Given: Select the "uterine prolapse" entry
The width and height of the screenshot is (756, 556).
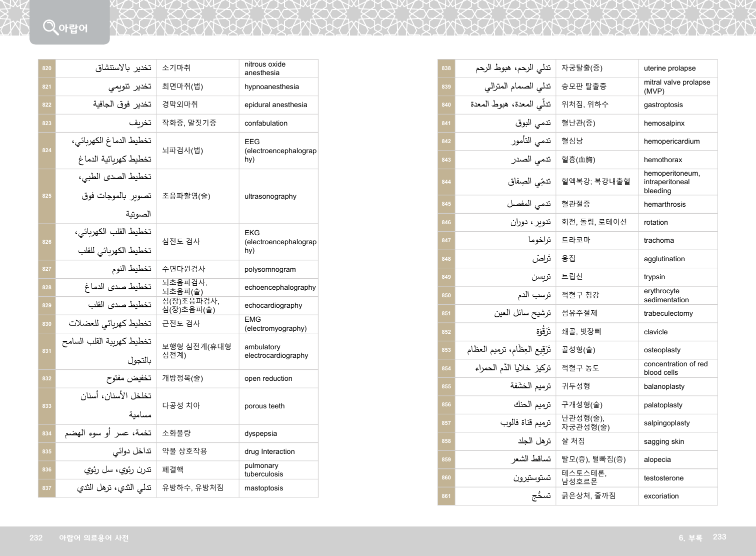Looking at the screenshot, I should 669,69.
